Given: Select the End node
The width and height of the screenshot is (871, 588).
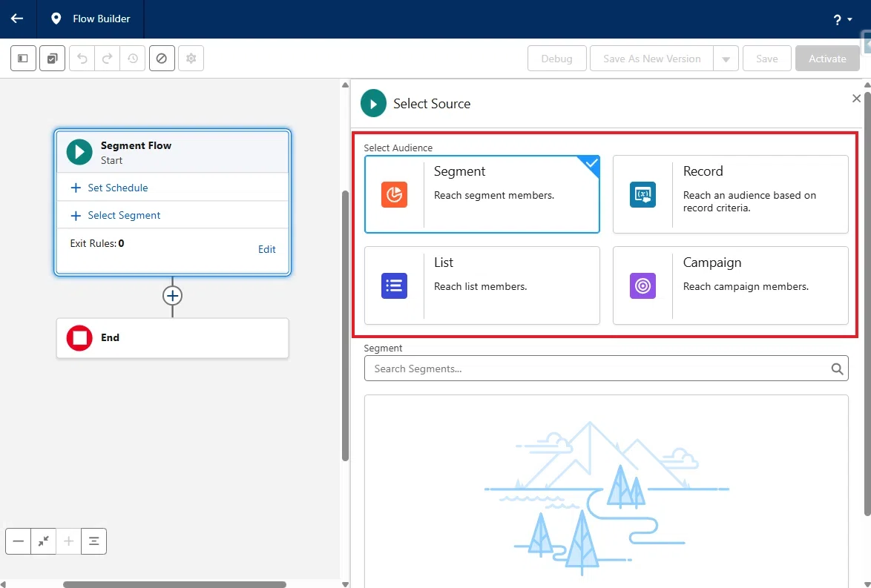Looking at the screenshot, I should coord(172,337).
